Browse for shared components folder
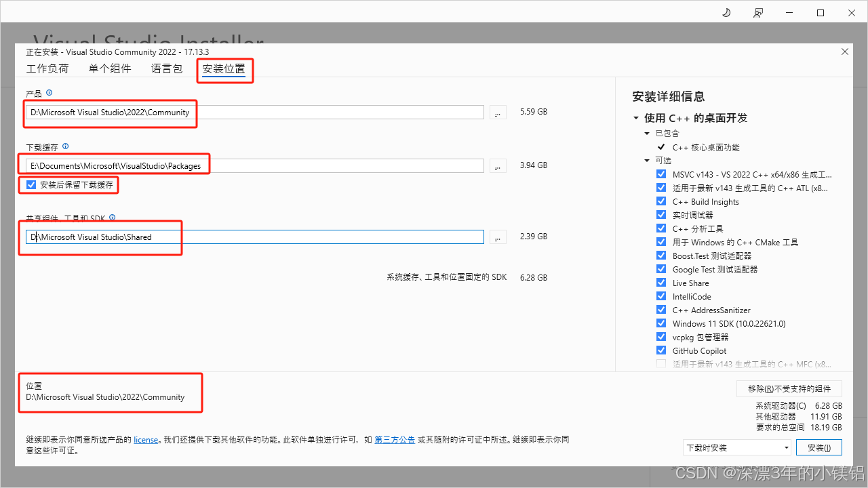 (498, 237)
